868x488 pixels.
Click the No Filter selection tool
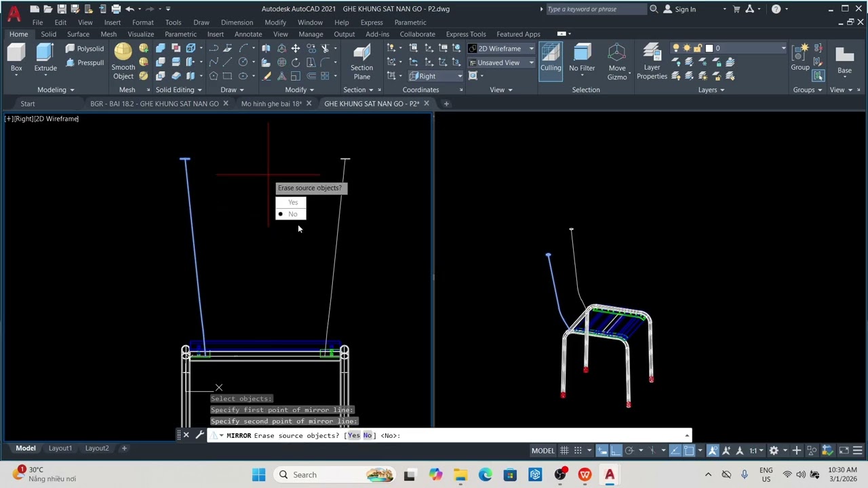click(x=582, y=58)
